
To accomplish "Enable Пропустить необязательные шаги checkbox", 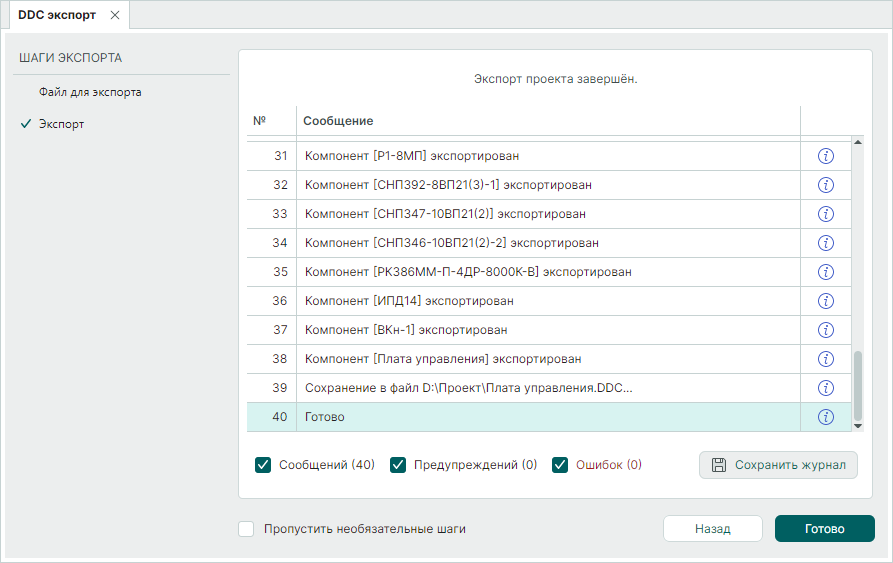I will tap(247, 529).
